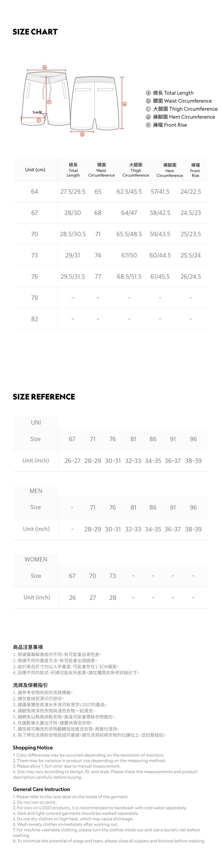
Task: Click the 29/31 total length value for size 73
Action: click(73, 255)
